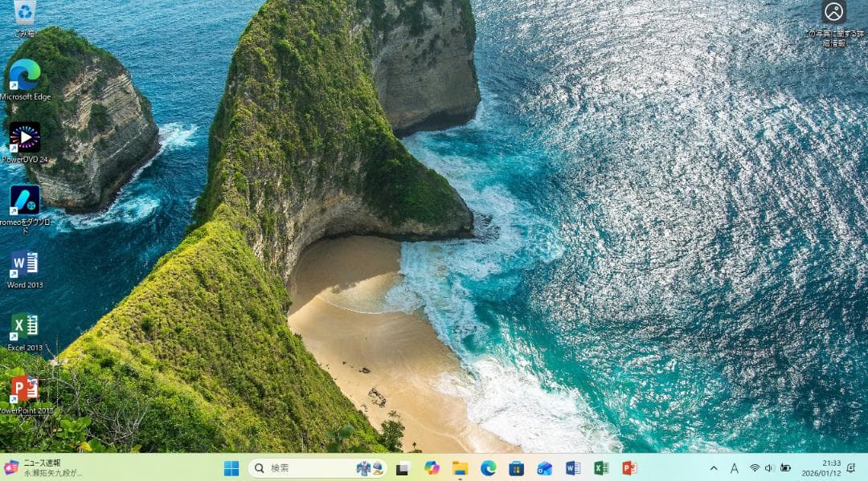
Task: Toggle the volume settings from the tray
Action: click(768, 468)
